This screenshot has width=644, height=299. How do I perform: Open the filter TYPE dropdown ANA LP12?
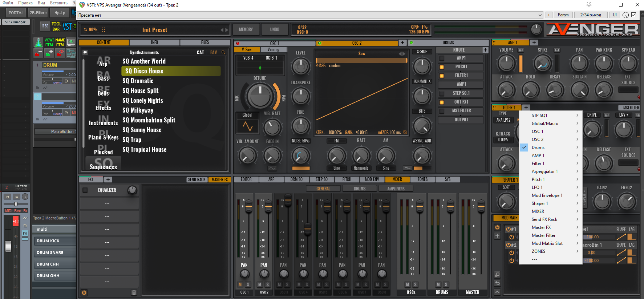[503, 120]
